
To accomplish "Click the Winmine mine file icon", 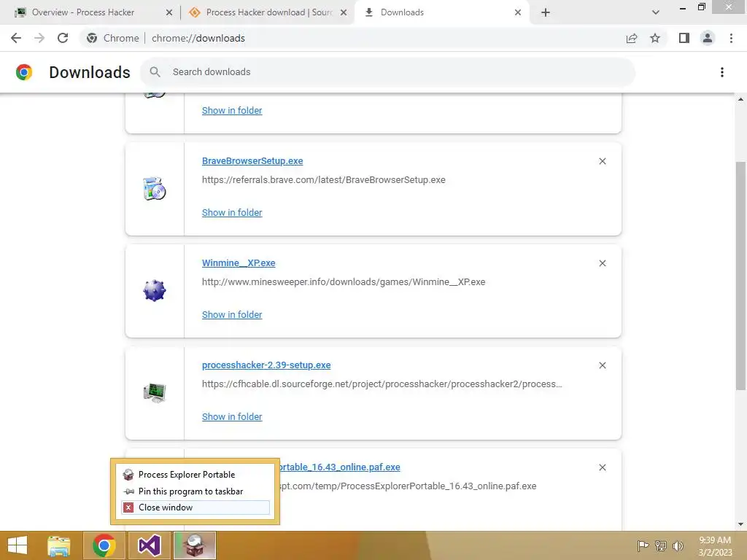I will click(155, 291).
